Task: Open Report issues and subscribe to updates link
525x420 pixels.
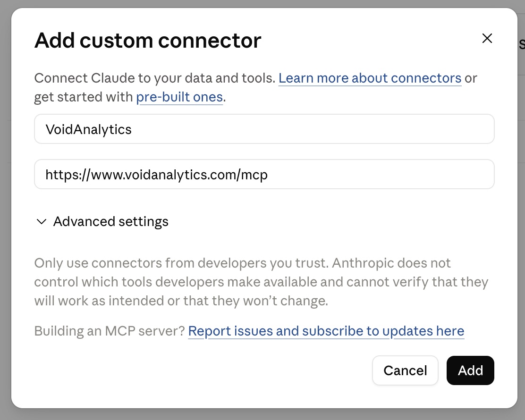Action: pos(326,331)
